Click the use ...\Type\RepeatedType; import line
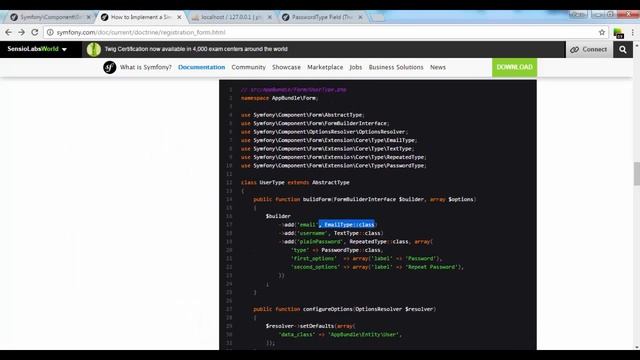Image resolution: width=640 pixels, height=360 pixels. pos(333,157)
